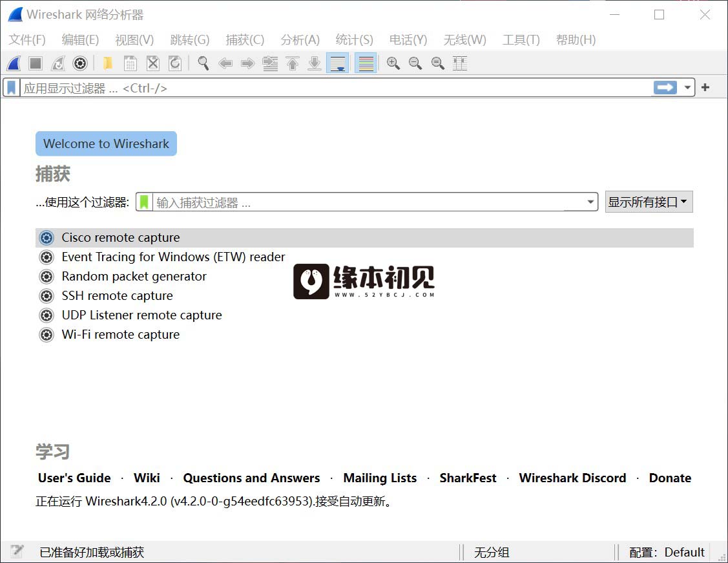
Task: Go to a specific packet using the toolbar icon
Action: pos(270,63)
